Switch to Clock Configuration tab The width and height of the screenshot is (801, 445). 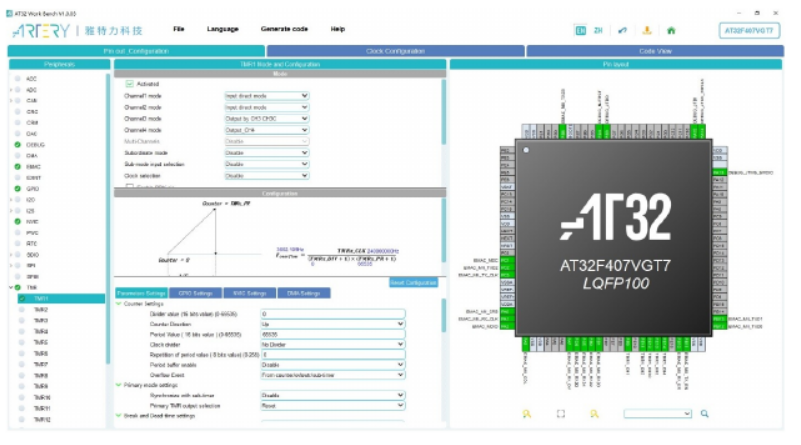click(395, 51)
